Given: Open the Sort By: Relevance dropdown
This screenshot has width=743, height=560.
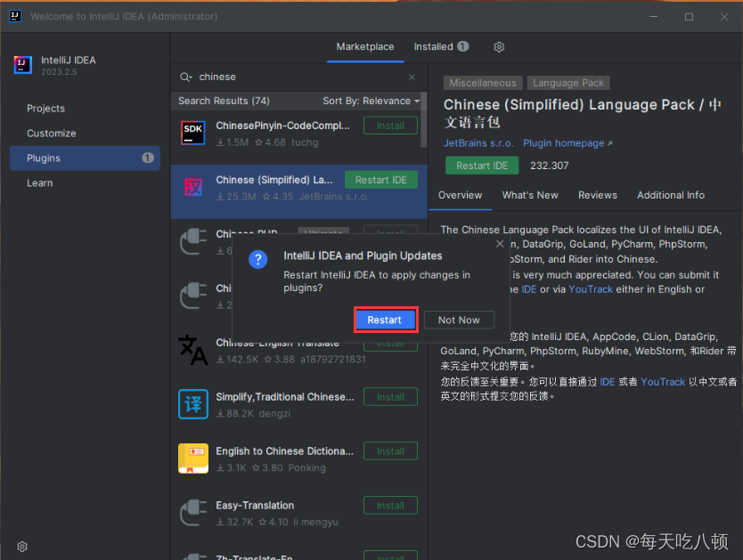Looking at the screenshot, I should tap(371, 101).
